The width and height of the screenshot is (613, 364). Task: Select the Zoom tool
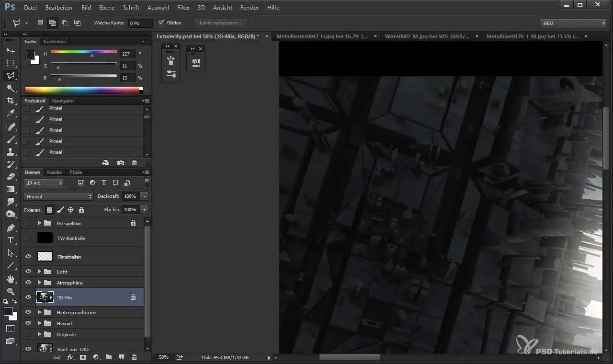pyautogui.click(x=11, y=291)
